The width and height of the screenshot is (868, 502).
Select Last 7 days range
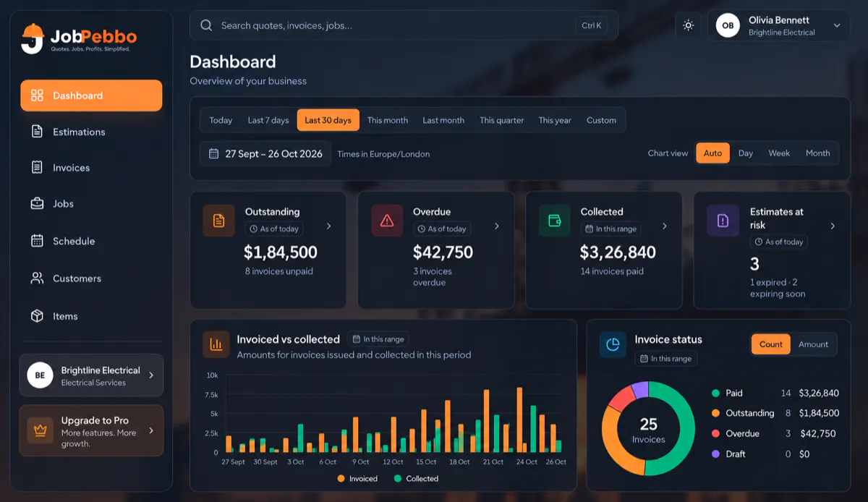tap(268, 120)
